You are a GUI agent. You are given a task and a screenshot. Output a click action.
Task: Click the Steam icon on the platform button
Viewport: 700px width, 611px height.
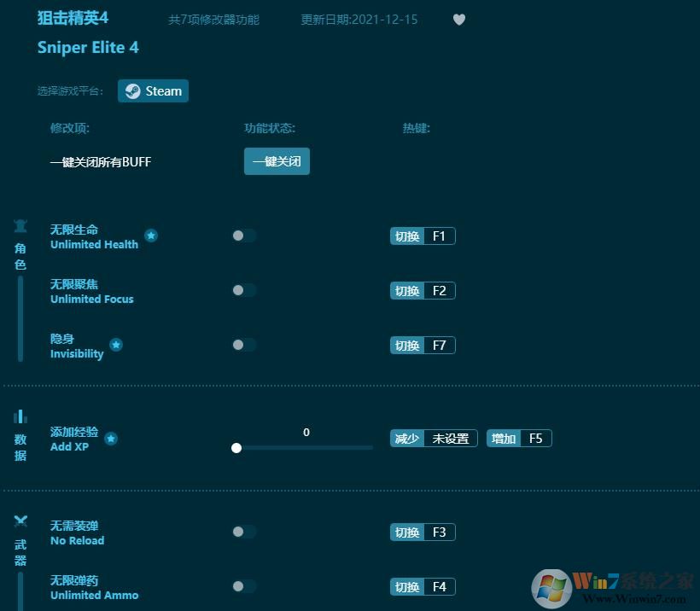point(132,90)
